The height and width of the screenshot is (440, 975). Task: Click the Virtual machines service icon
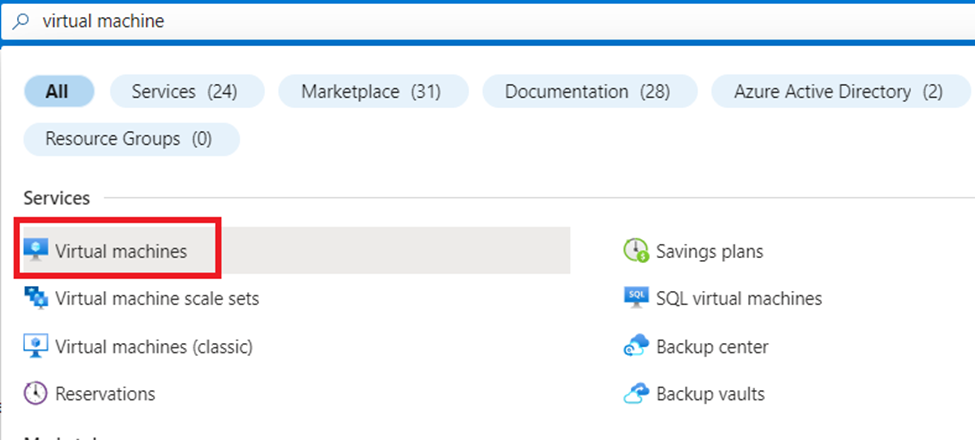(36, 251)
